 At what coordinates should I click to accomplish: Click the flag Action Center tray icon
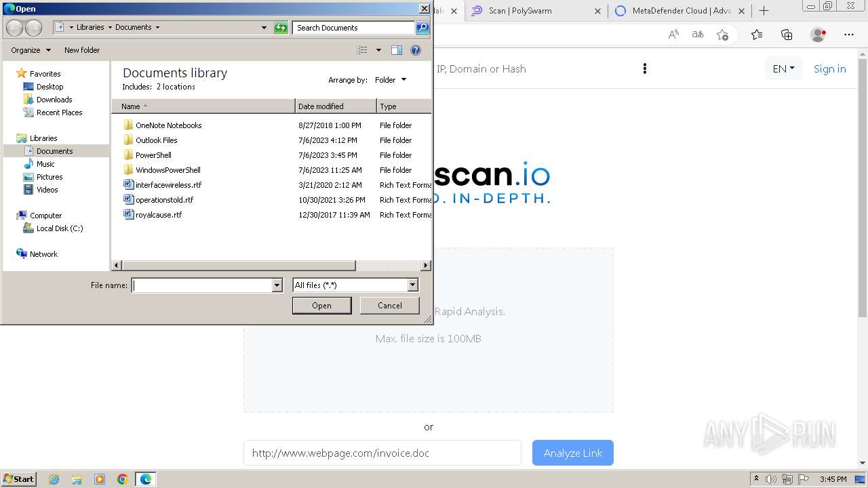[x=804, y=479]
